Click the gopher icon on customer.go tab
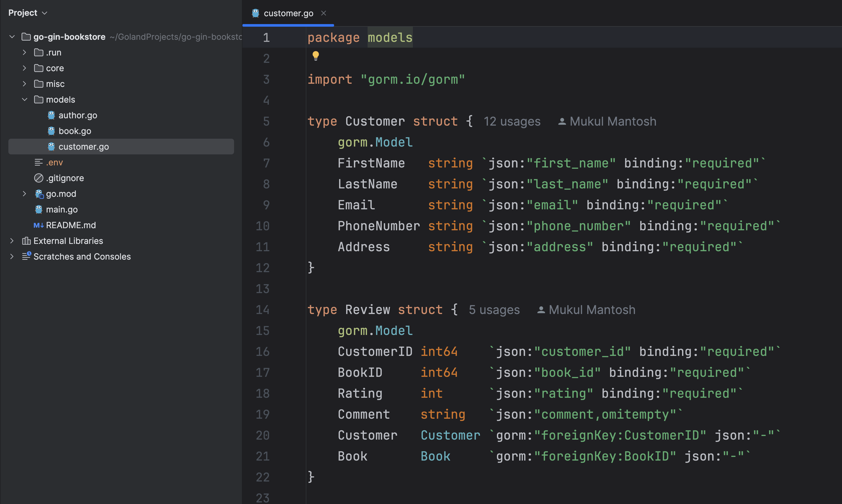Viewport: 842px width, 504px height. click(x=256, y=13)
